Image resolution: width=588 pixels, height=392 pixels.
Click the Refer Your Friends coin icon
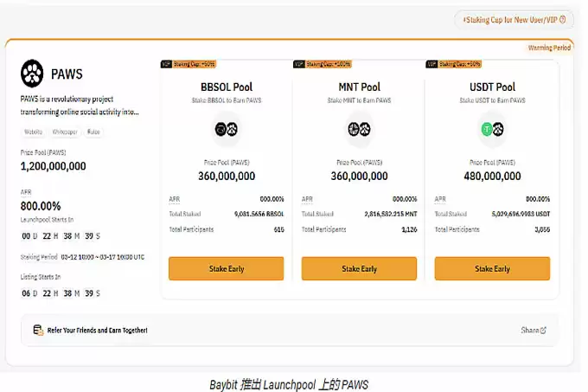pos(38,330)
